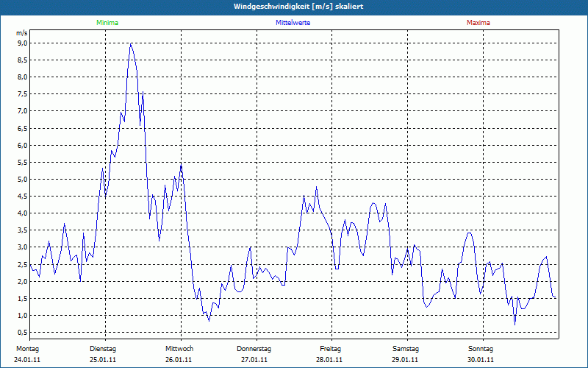Click the 0,5 y-axis value

[23, 333]
